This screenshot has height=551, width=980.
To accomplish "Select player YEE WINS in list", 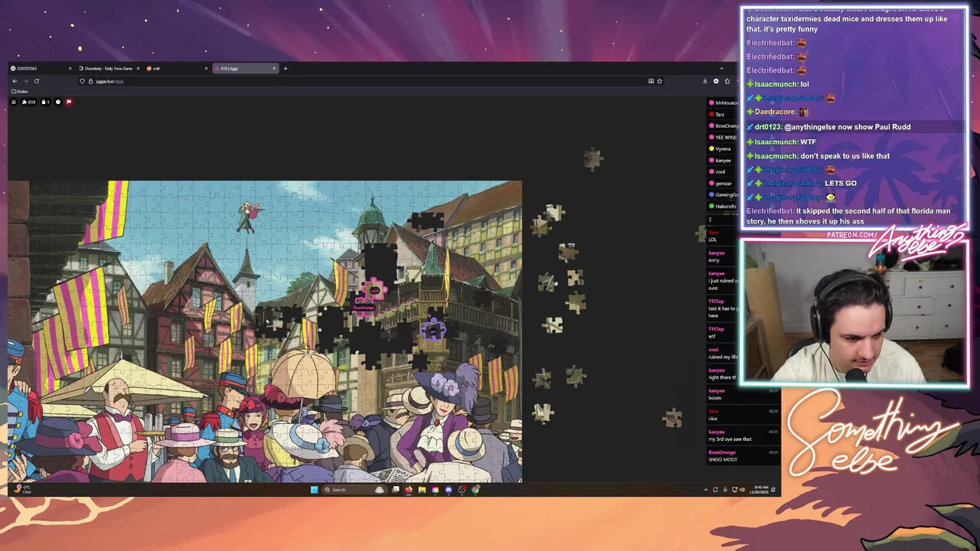I will coord(724,137).
